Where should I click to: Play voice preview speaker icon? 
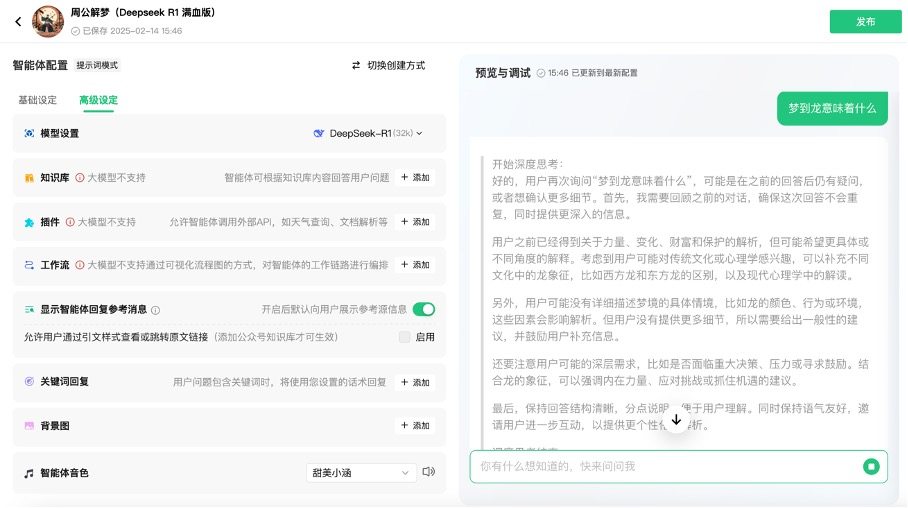pyautogui.click(x=429, y=472)
